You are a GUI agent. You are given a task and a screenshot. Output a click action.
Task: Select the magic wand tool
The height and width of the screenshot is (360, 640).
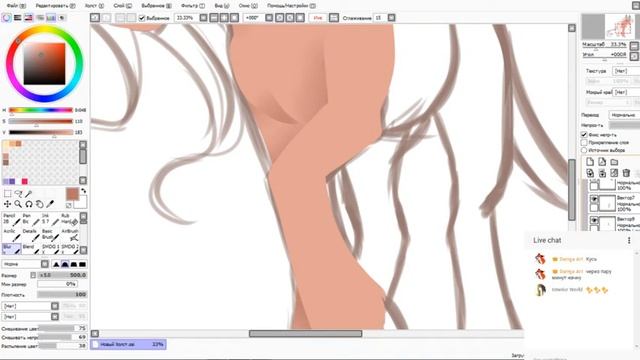[x=29, y=193]
